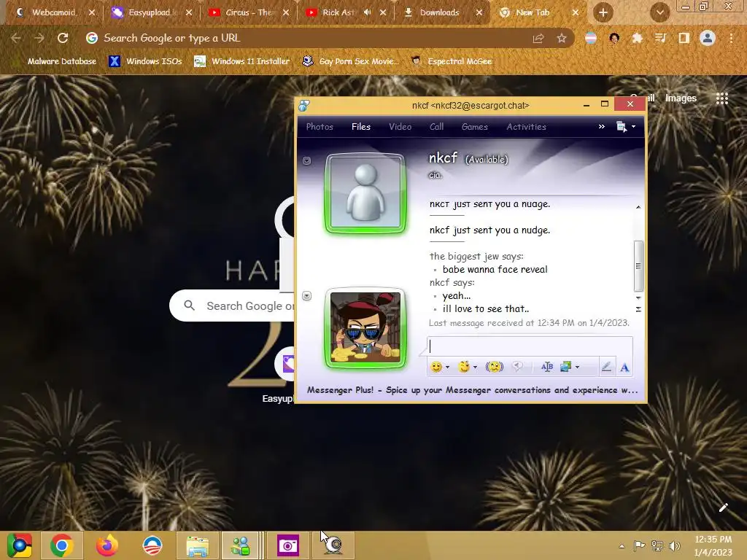Open the Windows 11 Installer bookmark
The height and width of the screenshot is (560, 747).
242,61
